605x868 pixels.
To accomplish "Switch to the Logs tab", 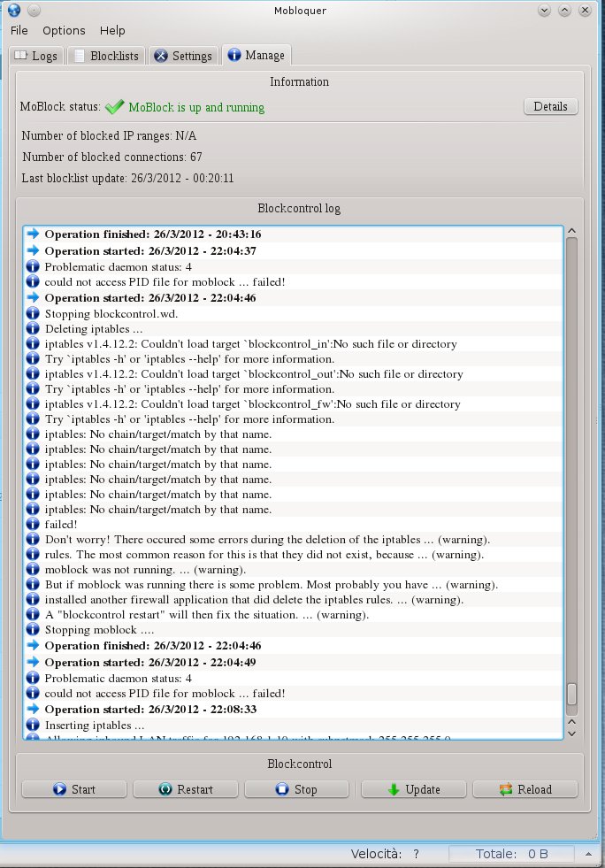I will (36, 56).
